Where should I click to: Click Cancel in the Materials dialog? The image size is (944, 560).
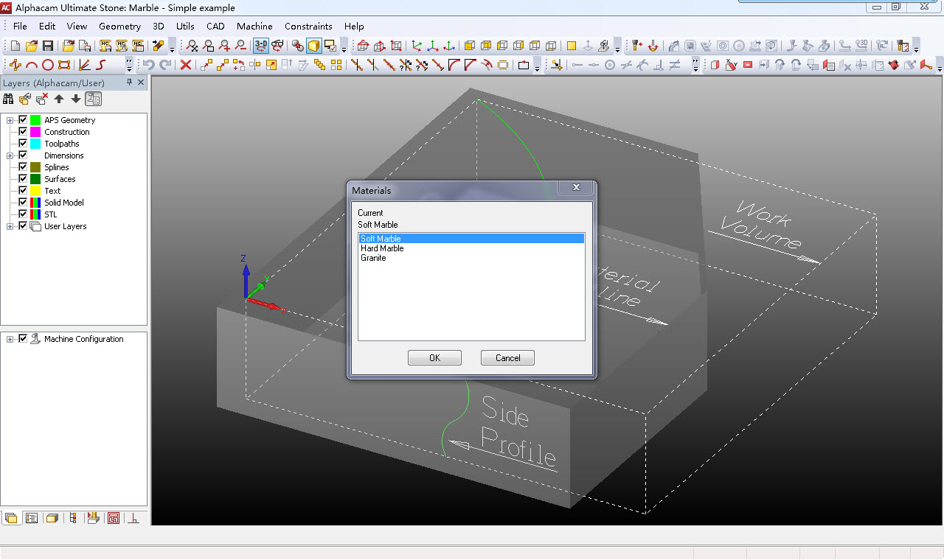click(507, 357)
